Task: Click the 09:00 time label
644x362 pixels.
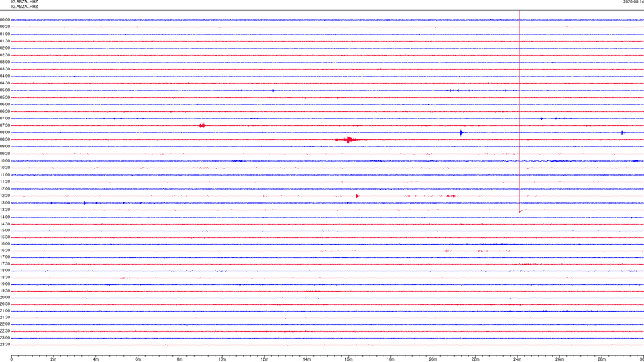Action: point(5,147)
